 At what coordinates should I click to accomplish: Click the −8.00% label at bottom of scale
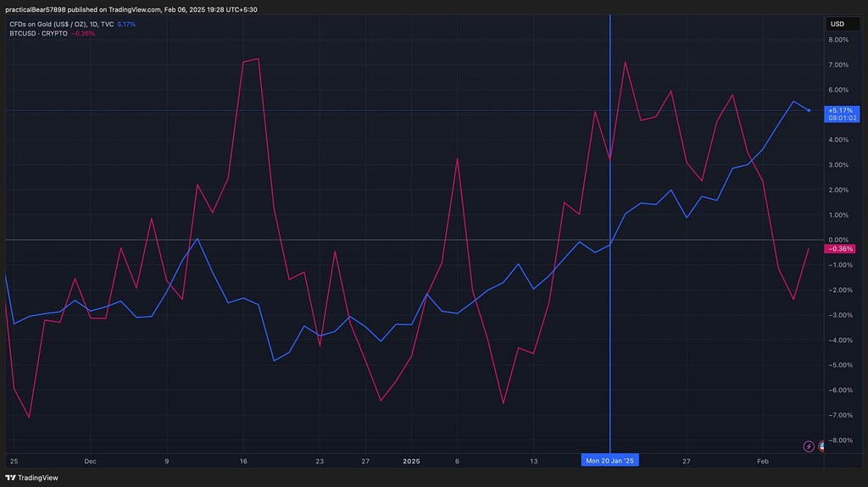pos(840,440)
